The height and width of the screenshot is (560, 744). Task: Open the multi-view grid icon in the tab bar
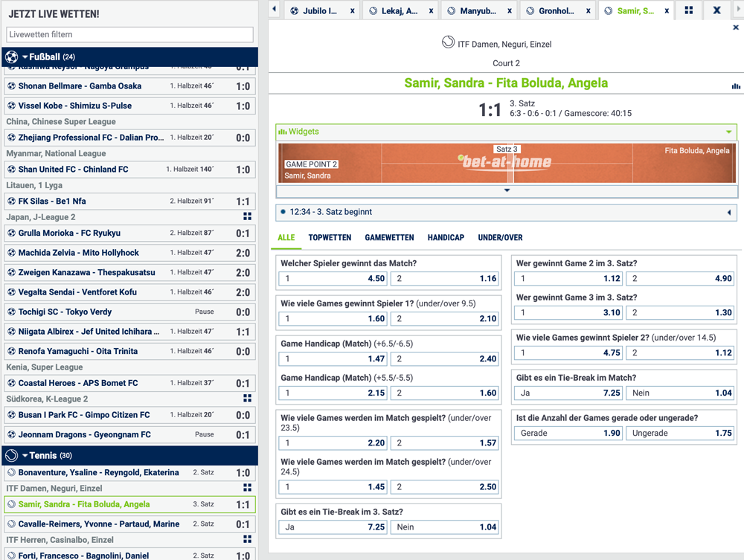tap(689, 10)
